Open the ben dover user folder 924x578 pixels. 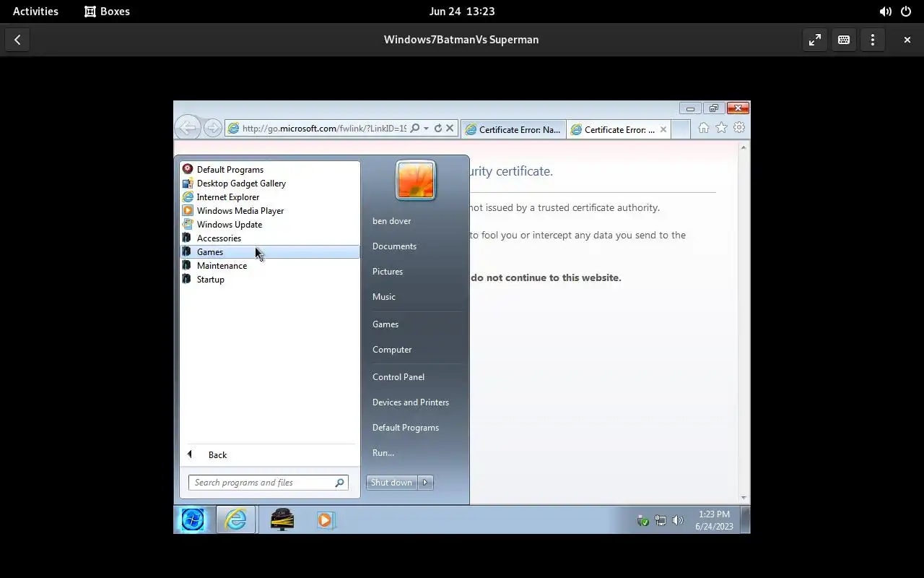pyautogui.click(x=391, y=221)
